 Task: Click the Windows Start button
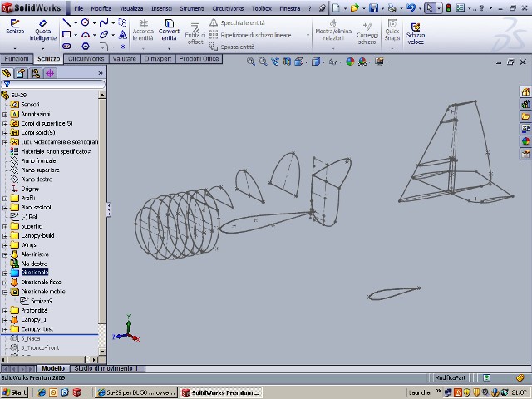click(14, 392)
